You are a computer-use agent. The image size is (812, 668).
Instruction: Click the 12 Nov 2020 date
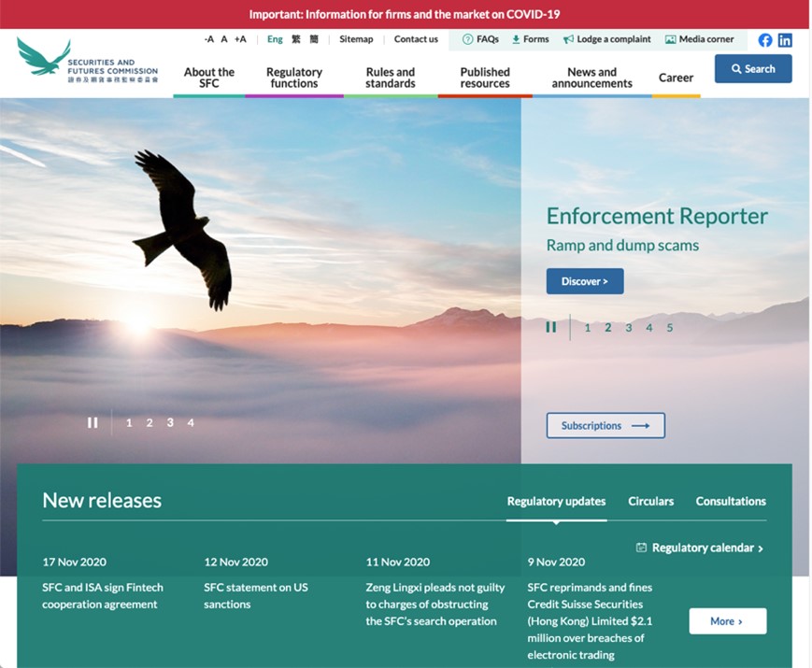coord(236,561)
